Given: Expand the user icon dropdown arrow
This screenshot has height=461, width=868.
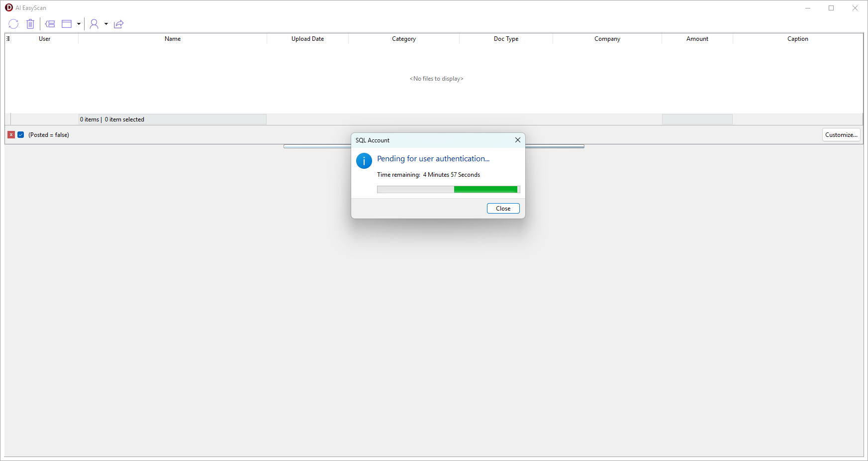Looking at the screenshot, I should pyautogui.click(x=106, y=24).
